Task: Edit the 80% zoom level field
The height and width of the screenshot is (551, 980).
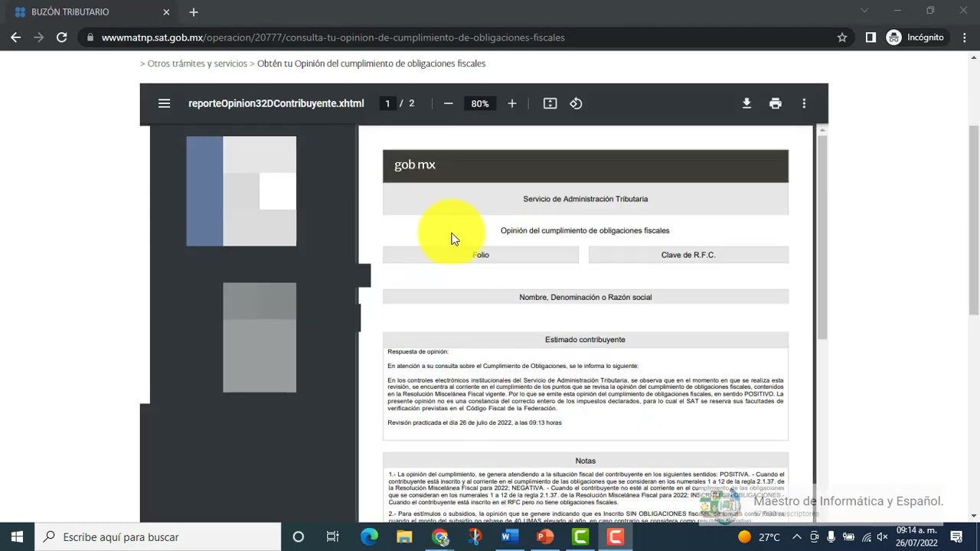Action: click(480, 103)
